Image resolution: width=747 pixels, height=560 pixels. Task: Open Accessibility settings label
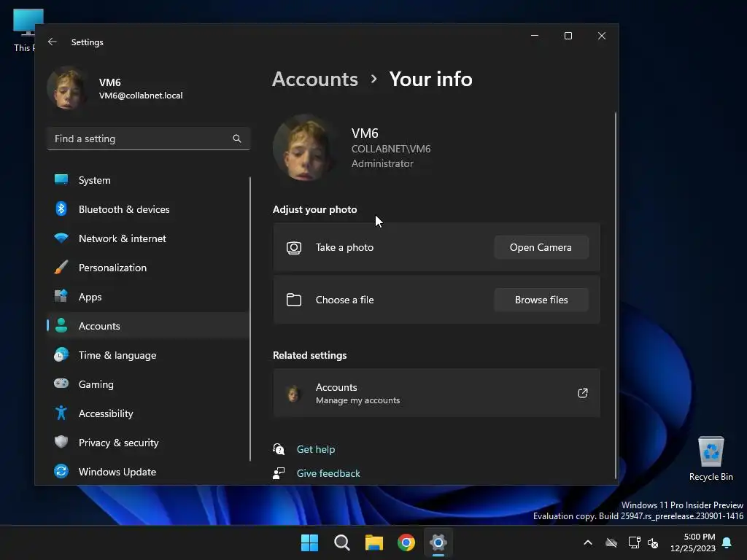(x=106, y=413)
